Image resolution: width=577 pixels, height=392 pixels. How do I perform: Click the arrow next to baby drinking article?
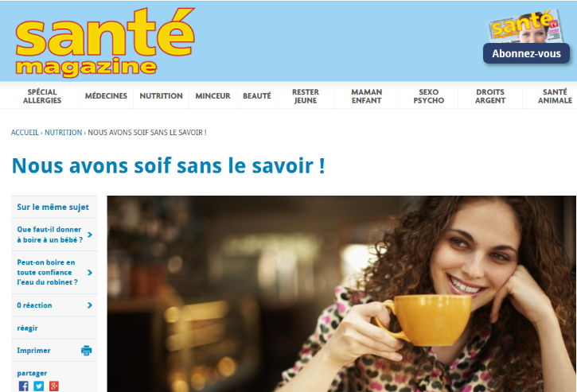89,235
